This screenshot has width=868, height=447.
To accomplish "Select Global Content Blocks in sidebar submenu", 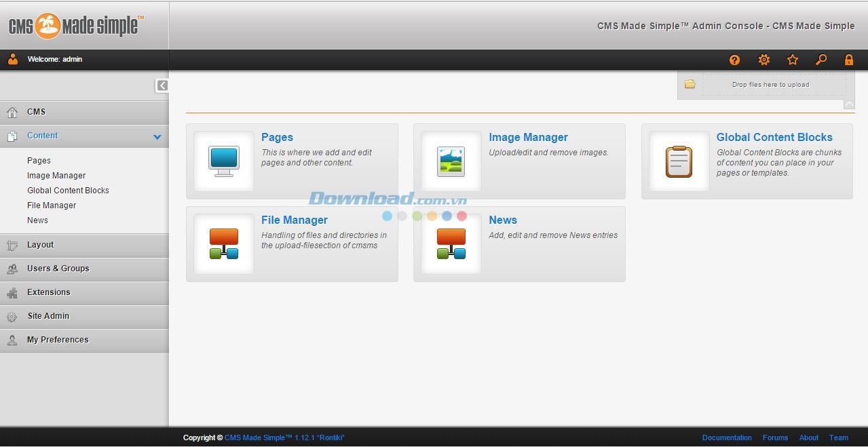I will [x=68, y=191].
